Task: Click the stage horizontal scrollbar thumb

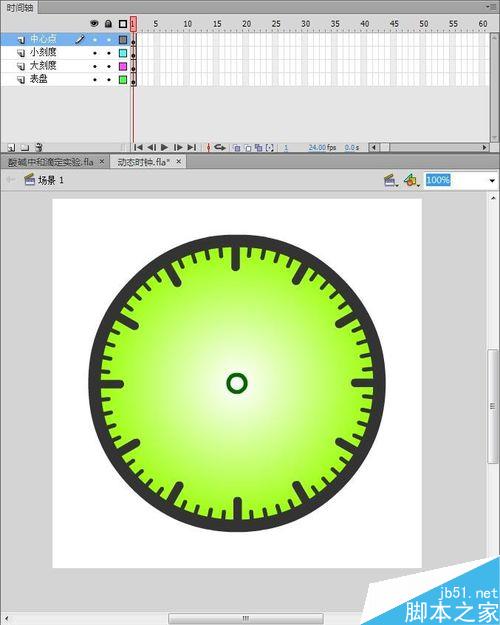Action: click(x=246, y=618)
